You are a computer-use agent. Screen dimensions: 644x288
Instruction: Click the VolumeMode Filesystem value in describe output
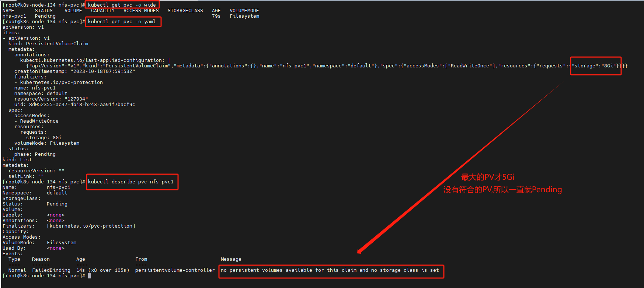(x=62, y=242)
